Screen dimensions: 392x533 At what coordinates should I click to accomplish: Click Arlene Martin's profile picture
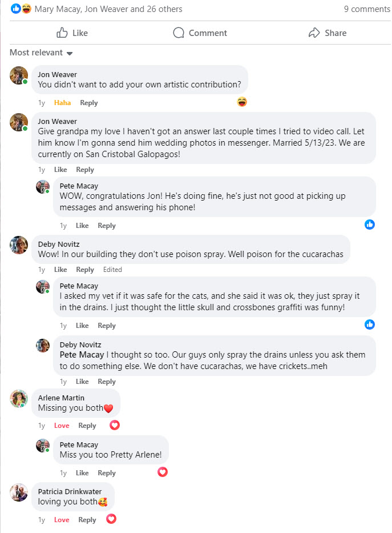[19, 399]
